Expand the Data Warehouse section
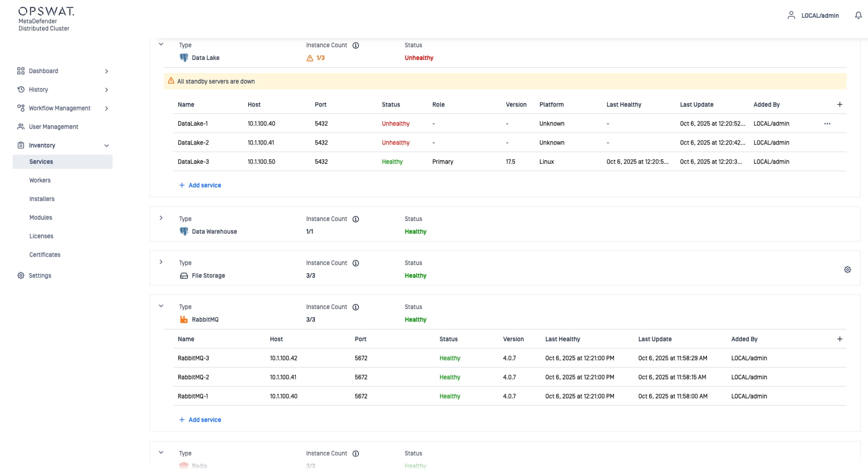 coord(161,218)
